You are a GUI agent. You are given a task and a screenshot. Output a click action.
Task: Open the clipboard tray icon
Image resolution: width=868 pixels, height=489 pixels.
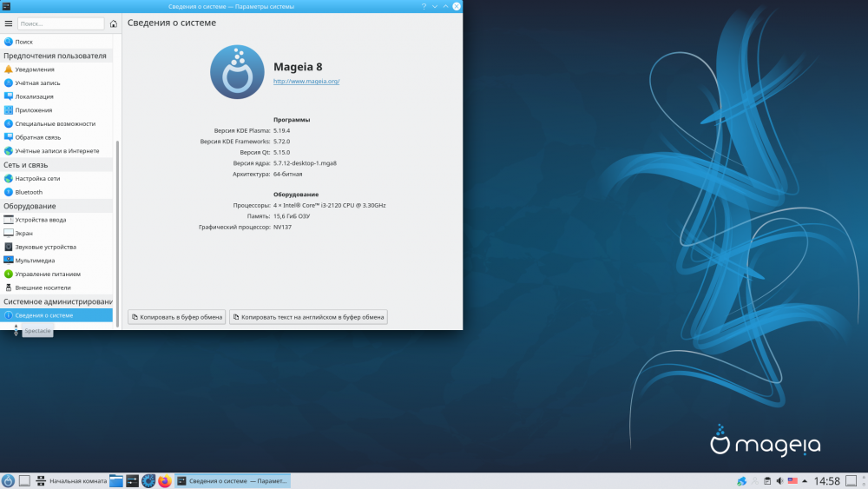[x=767, y=480]
